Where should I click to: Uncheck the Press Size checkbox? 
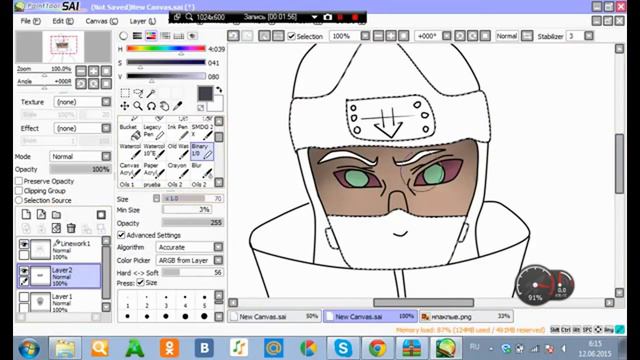(140, 282)
